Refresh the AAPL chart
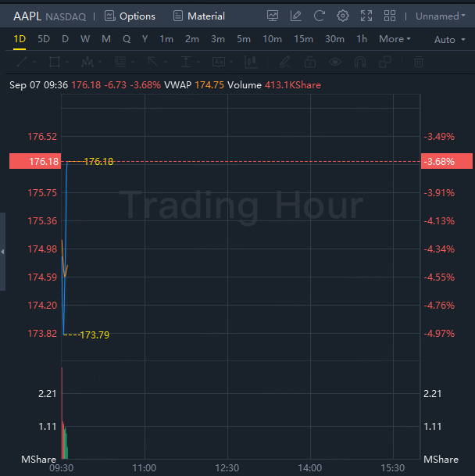This screenshot has height=476, width=475. click(x=320, y=16)
